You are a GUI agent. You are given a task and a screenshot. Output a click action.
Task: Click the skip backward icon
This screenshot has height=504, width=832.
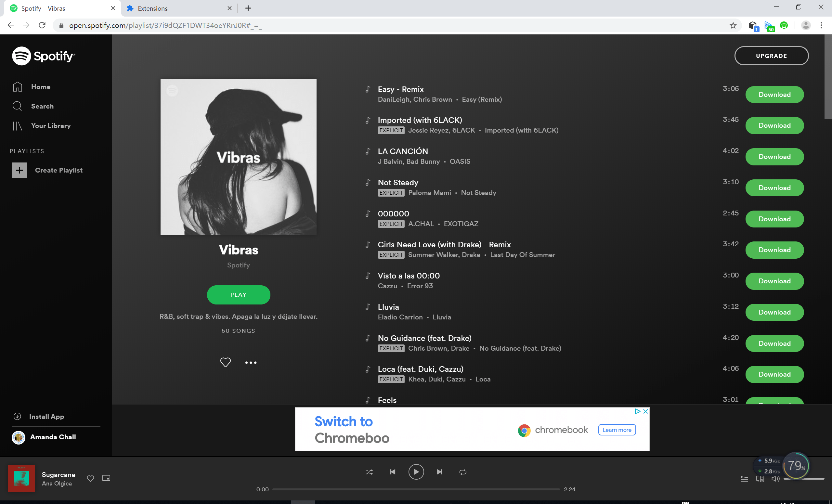pos(392,471)
